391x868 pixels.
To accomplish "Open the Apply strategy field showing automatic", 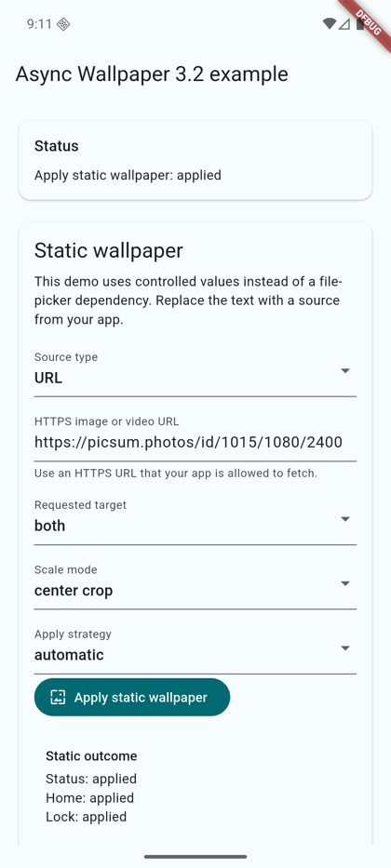I will [195, 648].
